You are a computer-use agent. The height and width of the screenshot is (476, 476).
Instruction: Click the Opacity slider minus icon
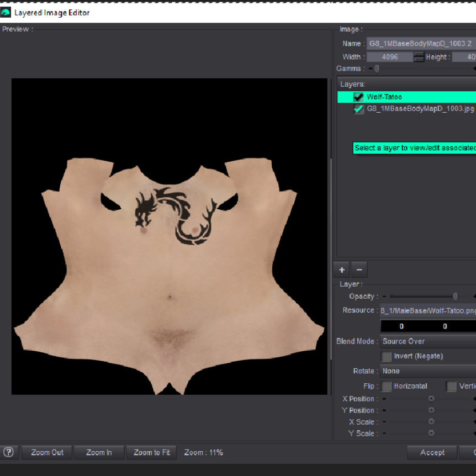point(384,297)
